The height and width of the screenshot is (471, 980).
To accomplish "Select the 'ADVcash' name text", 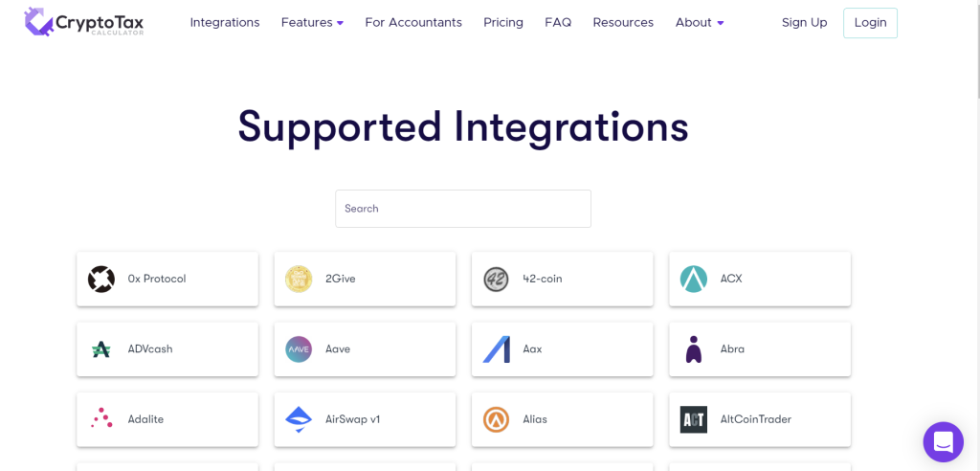I will [x=150, y=349].
